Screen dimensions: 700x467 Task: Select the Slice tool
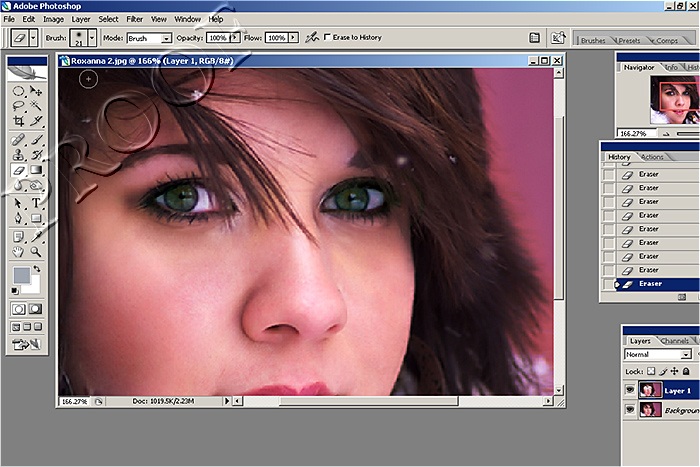tap(36, 121)
